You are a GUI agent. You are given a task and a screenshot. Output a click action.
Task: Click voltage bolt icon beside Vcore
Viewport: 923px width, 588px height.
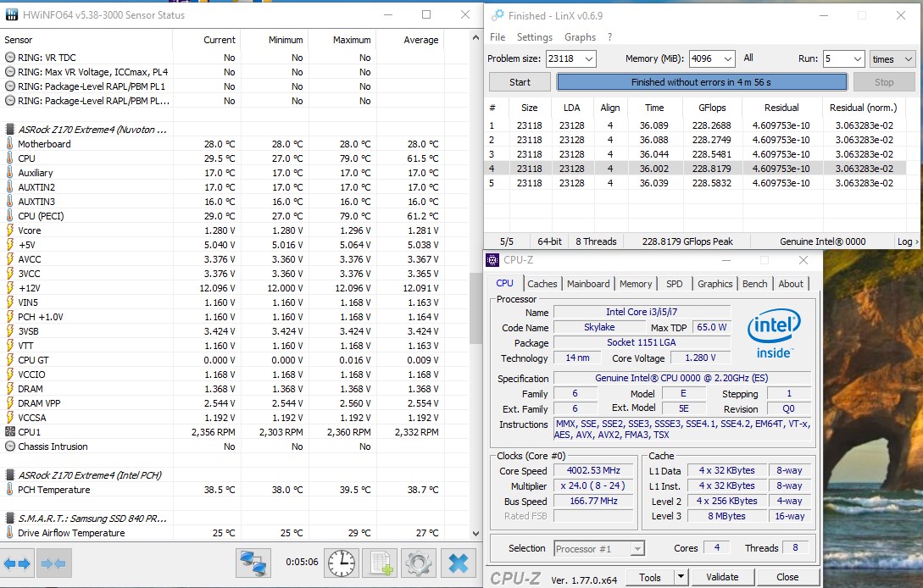pos(9,230)
